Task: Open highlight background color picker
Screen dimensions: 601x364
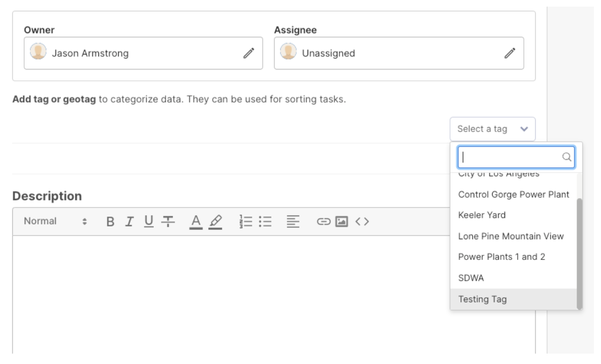Action: [215, 221]
